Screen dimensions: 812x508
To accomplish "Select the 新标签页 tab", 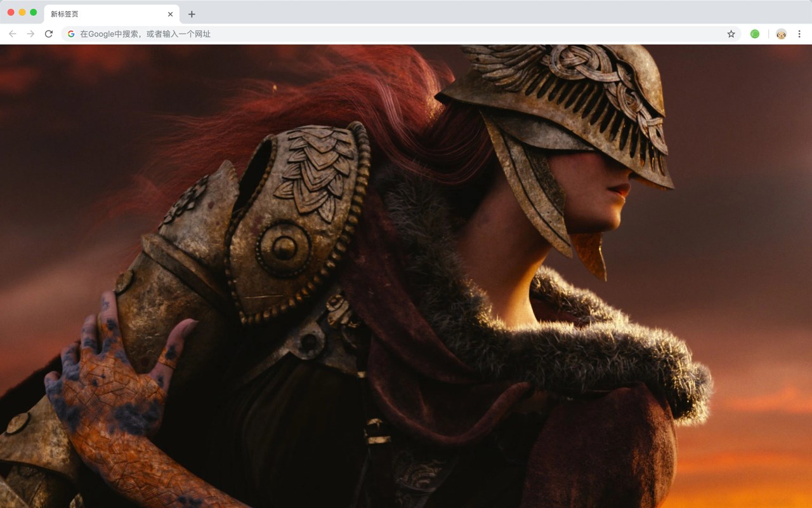I will [112, 14].
